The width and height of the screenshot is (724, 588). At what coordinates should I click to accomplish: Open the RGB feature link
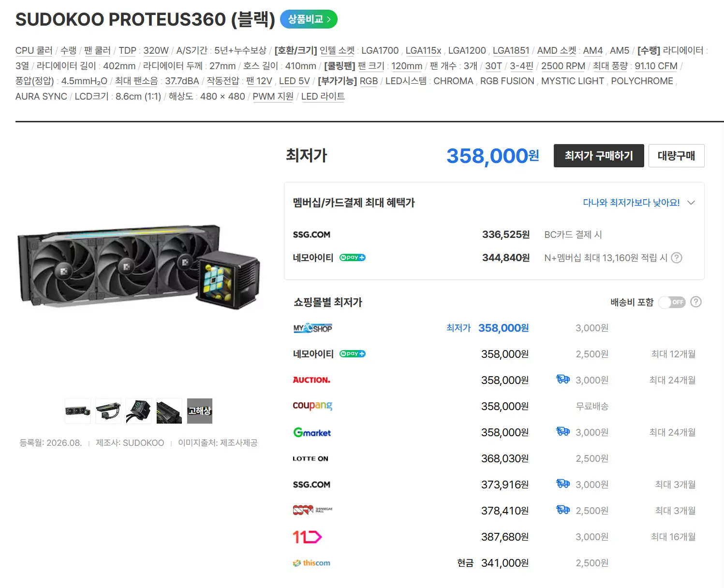point(369,81)
